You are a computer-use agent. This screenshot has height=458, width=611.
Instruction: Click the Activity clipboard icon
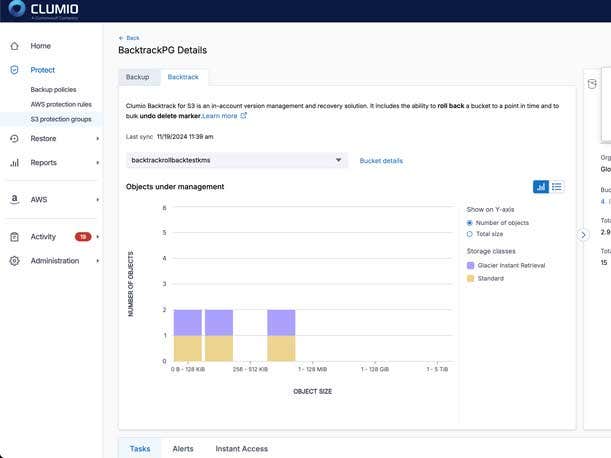(14, 237)
